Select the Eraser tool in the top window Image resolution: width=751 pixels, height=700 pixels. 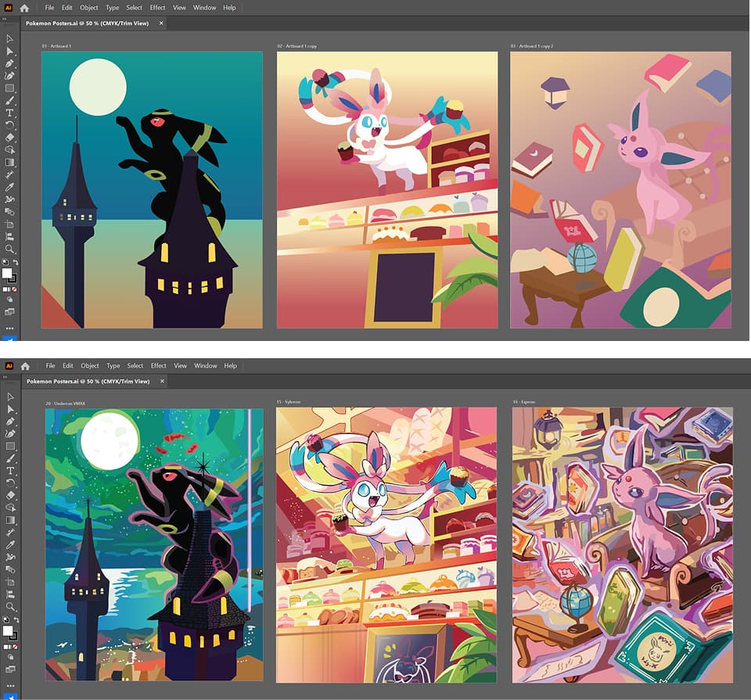pos(9,138)
